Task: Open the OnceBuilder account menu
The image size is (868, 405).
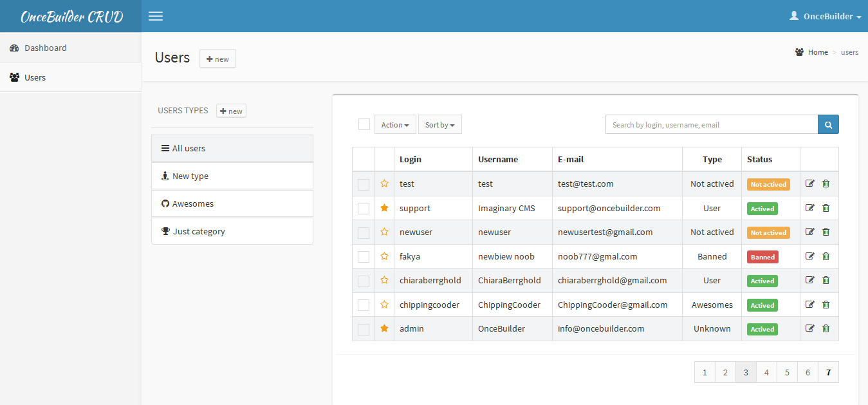Action: (826, 16)
